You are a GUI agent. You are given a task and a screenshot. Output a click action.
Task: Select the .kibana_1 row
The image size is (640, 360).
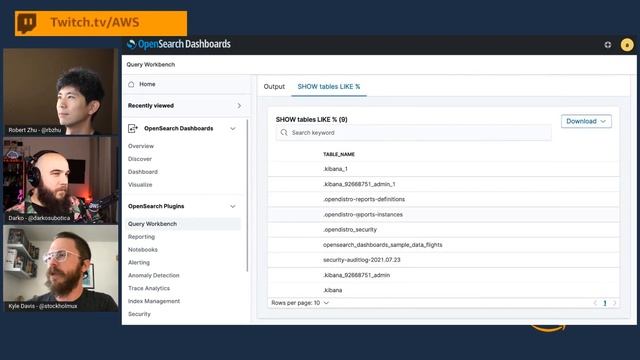444,169
